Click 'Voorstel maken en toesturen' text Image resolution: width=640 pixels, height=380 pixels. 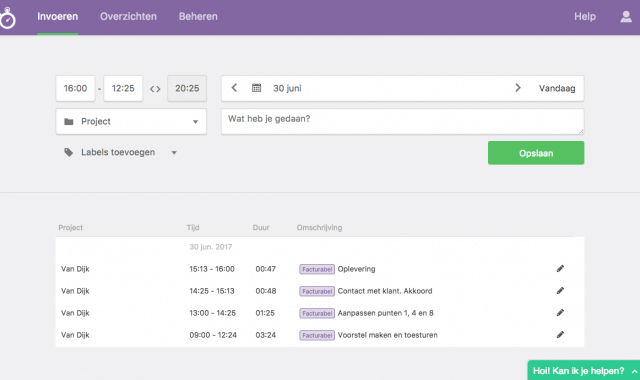point(388,335)
